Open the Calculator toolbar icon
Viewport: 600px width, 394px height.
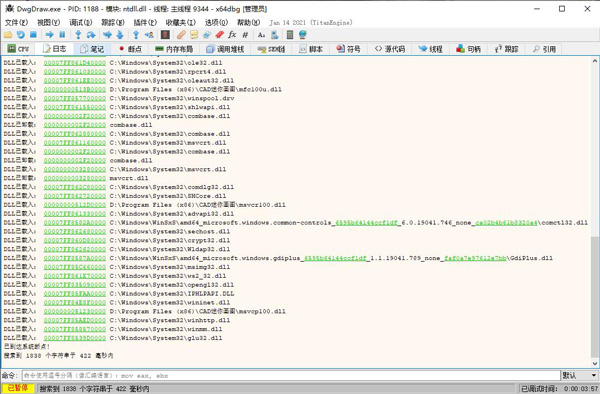coord(290,35)
